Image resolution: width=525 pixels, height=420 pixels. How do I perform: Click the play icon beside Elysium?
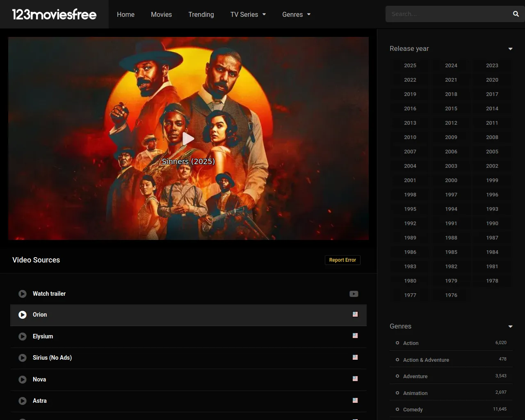click(23, 336)
